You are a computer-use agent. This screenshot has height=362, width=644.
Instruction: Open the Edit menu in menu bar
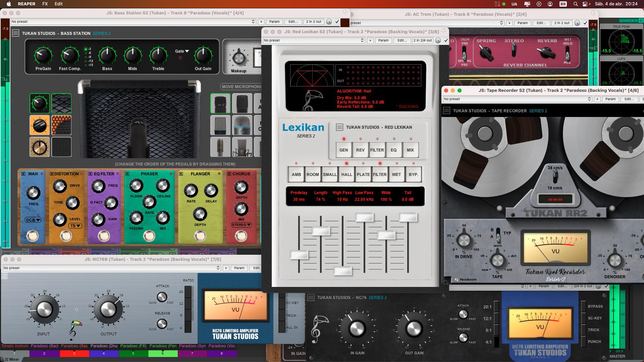coord(59,4)
